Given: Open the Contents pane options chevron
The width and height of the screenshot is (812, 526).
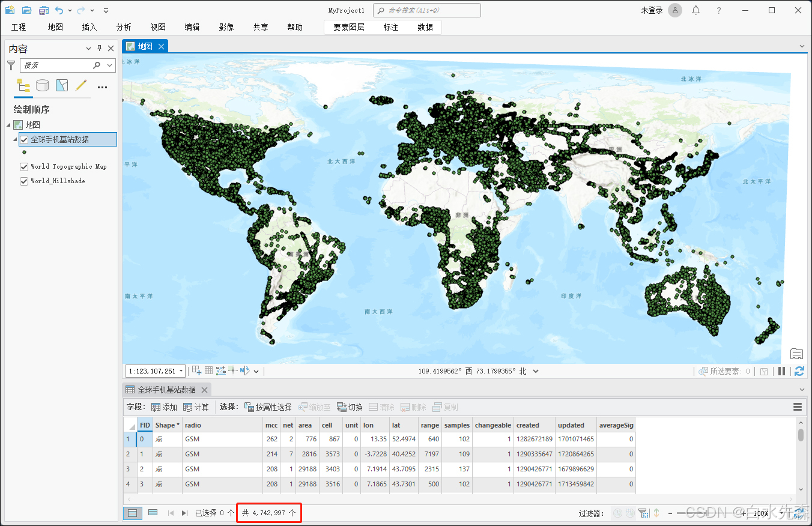Looking at the screenshot, I should click(89, 49).
